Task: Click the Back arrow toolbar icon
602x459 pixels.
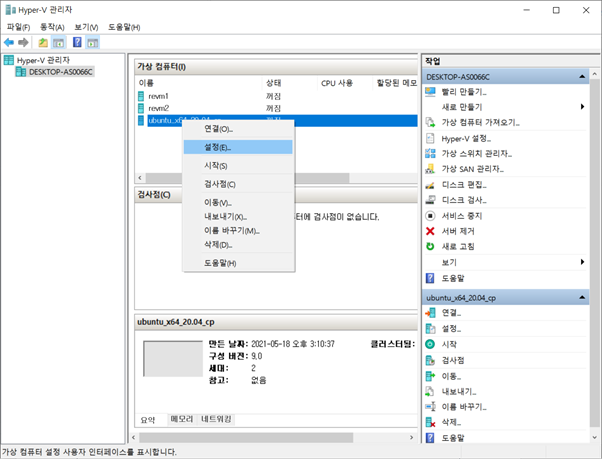Action: click(9, 42)
